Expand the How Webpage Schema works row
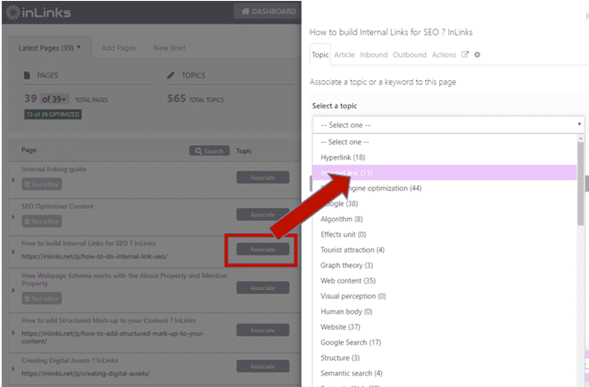This screenshot has width=589, height=387. 13,290
